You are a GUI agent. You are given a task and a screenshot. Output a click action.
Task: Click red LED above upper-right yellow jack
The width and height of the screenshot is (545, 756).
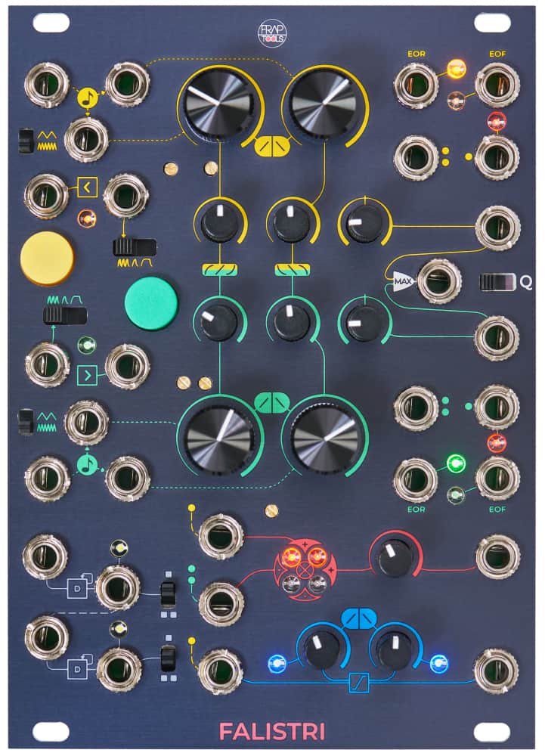pos(497,122)
